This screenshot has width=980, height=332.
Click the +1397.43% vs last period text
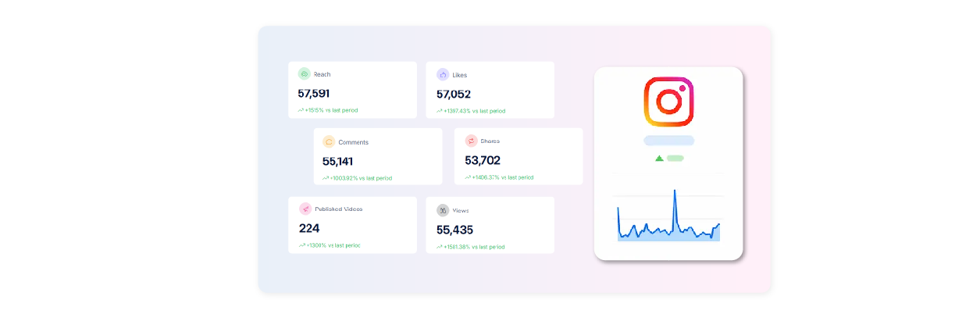point(475,111)
